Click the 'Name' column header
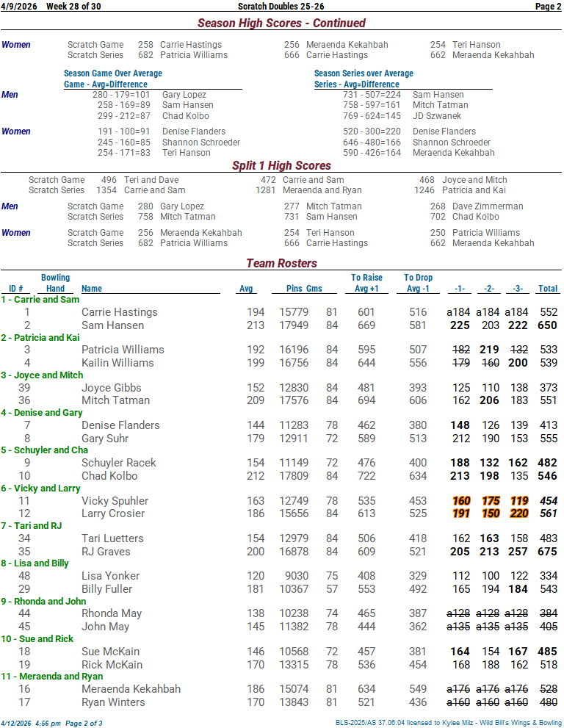The width and height of the screenshot is (564, 728). point(92,288)
